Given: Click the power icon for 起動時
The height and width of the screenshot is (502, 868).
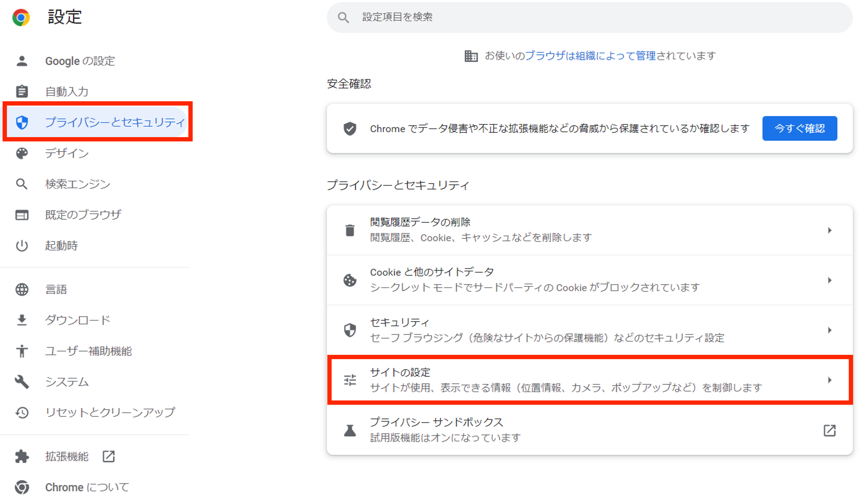Looking at the screenshot, I should point(22,246).
